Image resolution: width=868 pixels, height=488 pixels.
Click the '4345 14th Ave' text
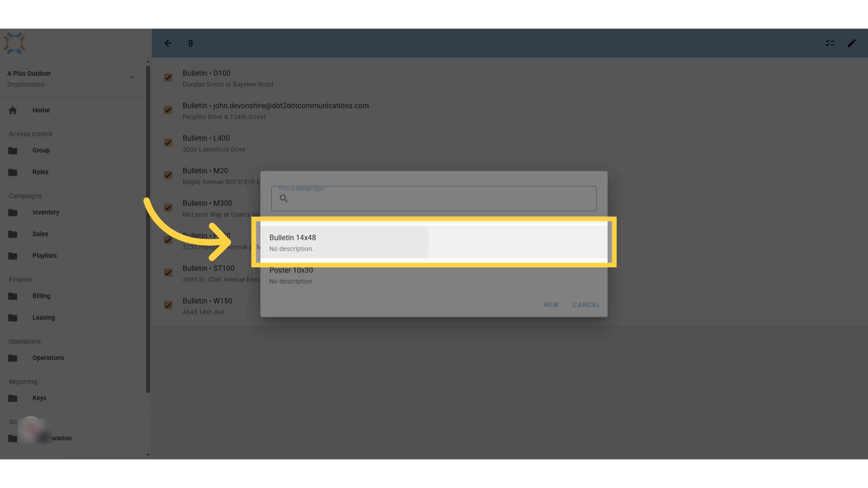point(203,312)
